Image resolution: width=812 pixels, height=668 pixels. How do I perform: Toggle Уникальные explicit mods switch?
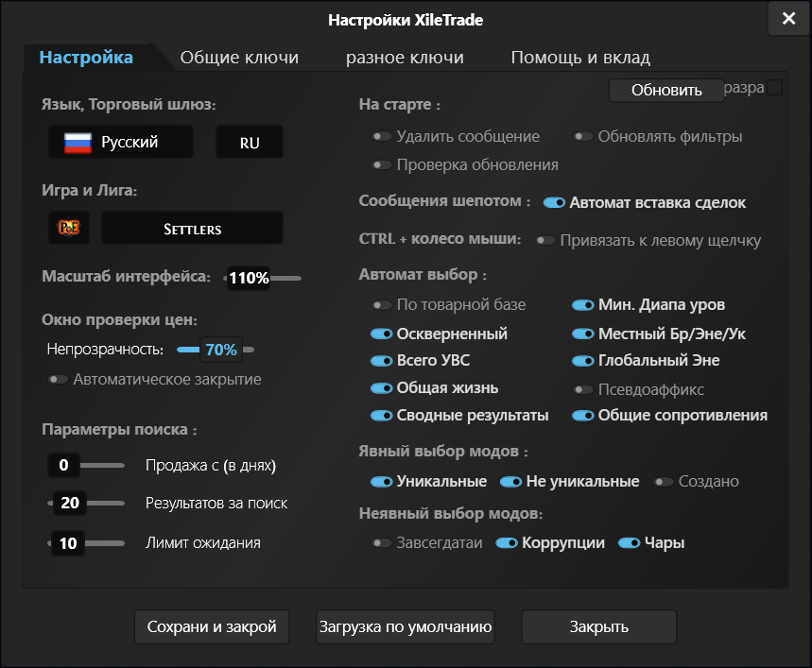click(x=382, y=482)
